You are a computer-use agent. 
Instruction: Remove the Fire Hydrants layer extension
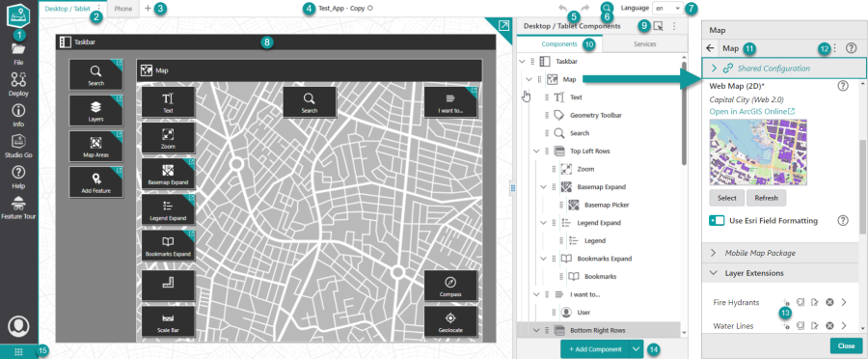click(829, 302)
